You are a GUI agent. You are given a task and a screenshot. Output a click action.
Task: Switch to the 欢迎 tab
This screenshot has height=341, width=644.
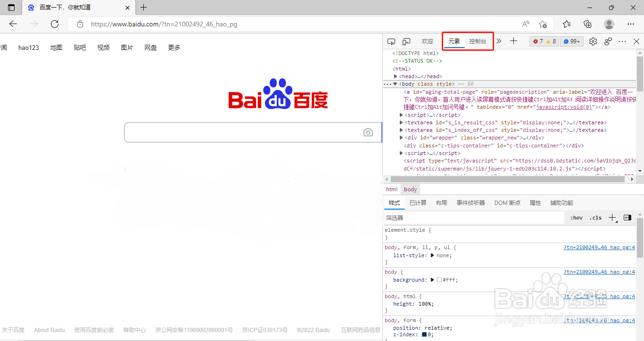tap(427, 41)
